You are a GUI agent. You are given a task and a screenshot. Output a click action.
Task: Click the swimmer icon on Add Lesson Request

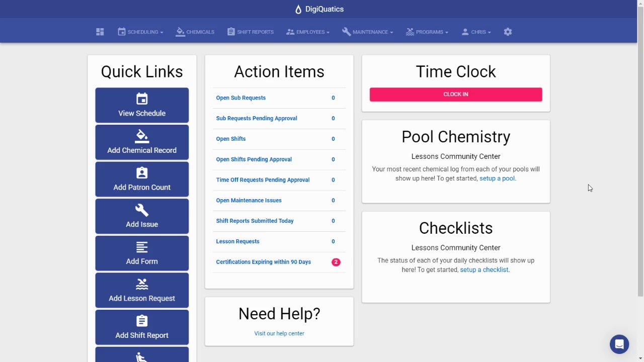[142, 284]
